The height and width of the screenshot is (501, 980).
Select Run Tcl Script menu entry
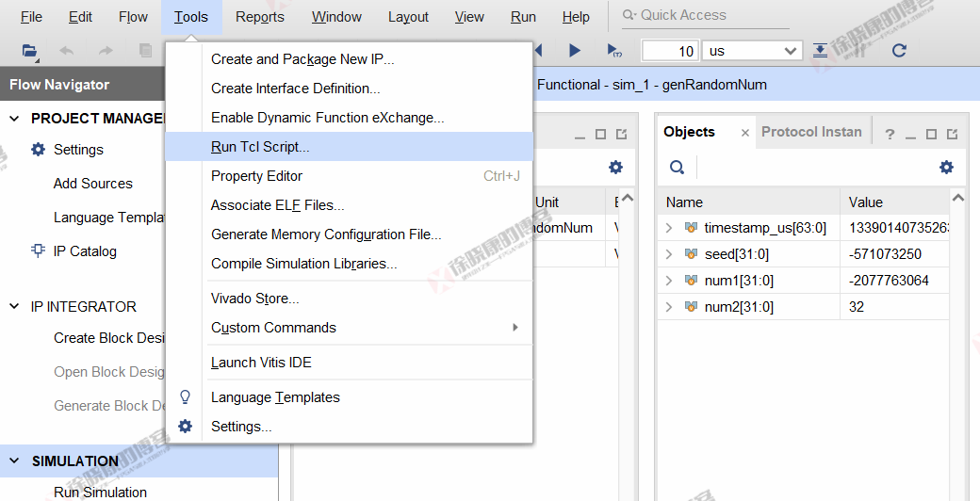point(260,147)
